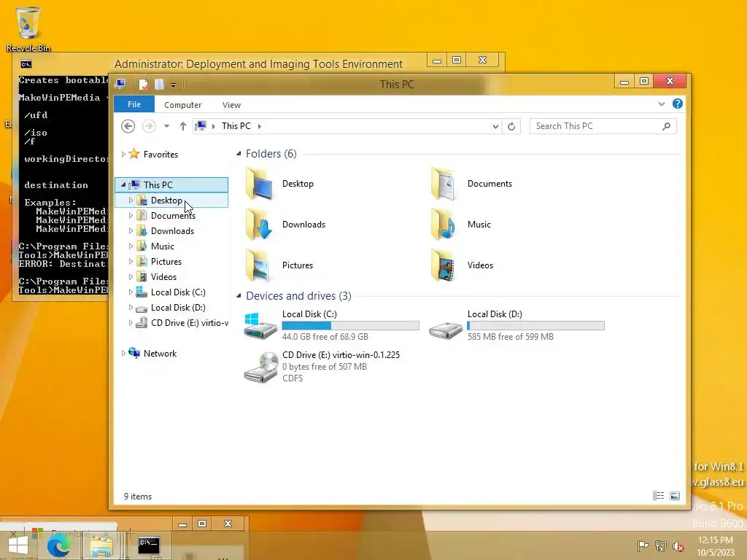Refresh the This PC view
Screen dimensions: 747x560
tap(511, 126)
